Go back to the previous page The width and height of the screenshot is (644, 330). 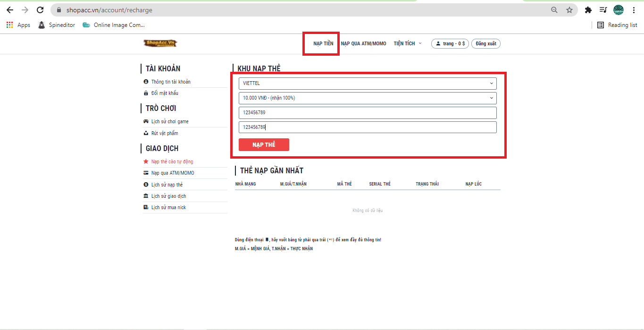click(x=10, y=10)
